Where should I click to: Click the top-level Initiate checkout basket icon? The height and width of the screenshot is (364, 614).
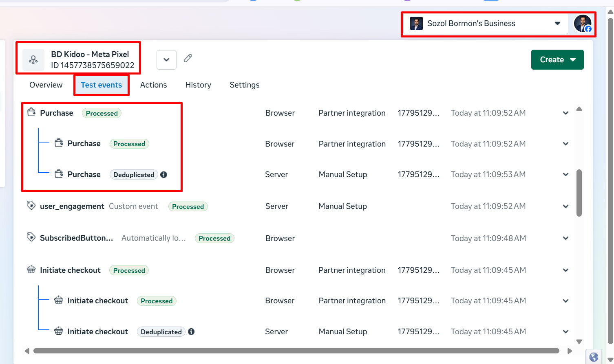point(31,269)
